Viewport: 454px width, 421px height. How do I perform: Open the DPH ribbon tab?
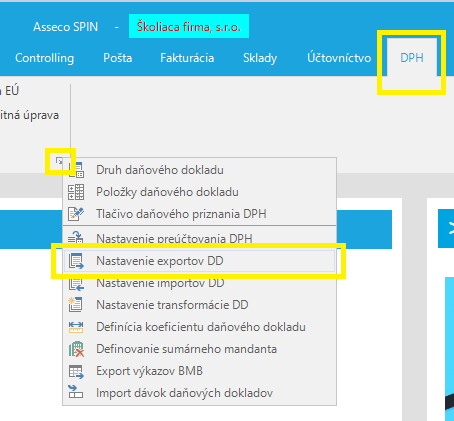click(x=412, y=58)
